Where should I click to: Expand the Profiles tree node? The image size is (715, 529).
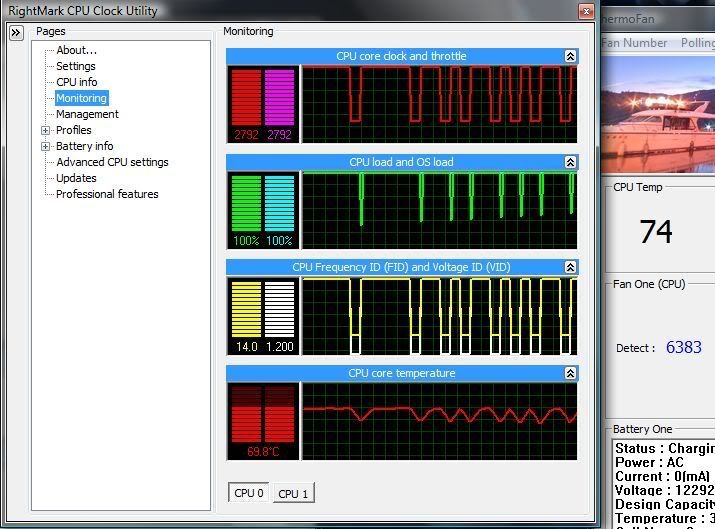[45, 130]
